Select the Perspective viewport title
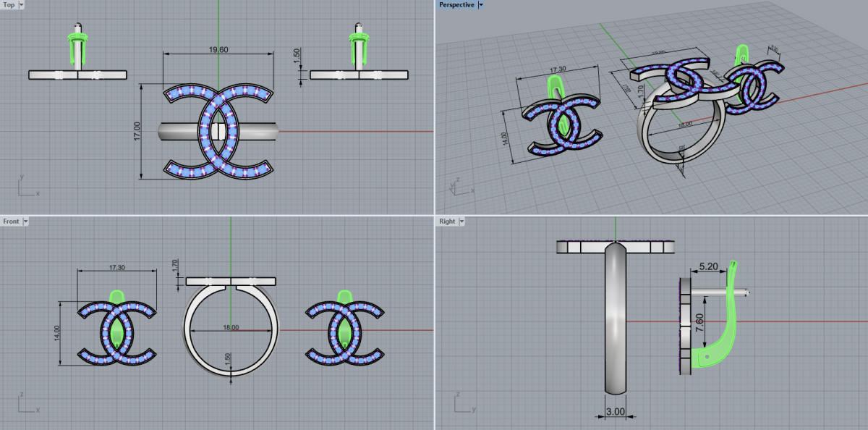The height and width of the screenshot is (430, 868). 456,5
